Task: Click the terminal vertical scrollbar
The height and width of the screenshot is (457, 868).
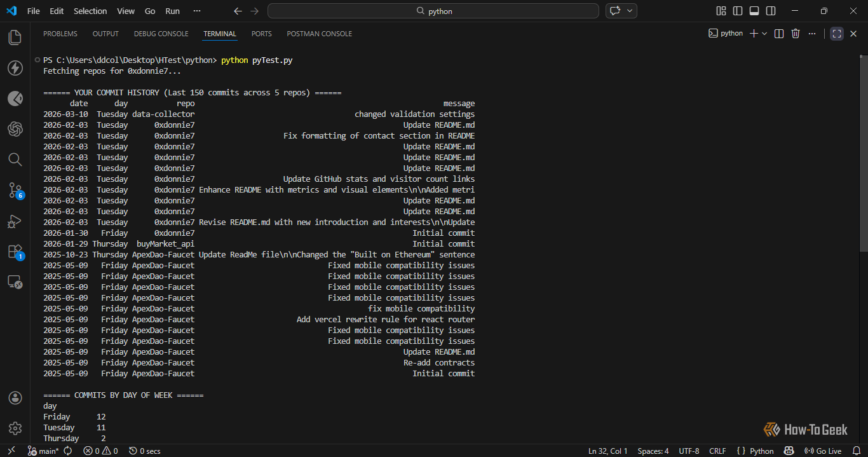Action: pos(864,153)
